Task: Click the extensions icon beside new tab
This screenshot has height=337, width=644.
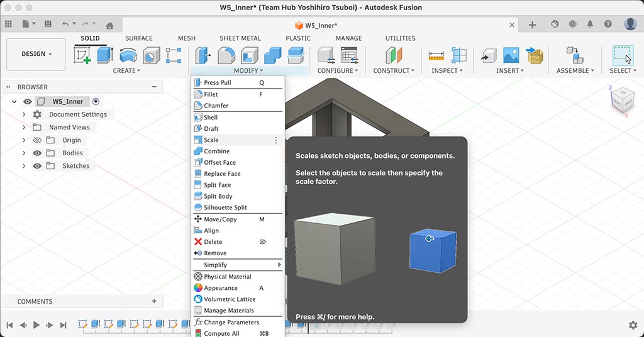Action: pos(555,25)
